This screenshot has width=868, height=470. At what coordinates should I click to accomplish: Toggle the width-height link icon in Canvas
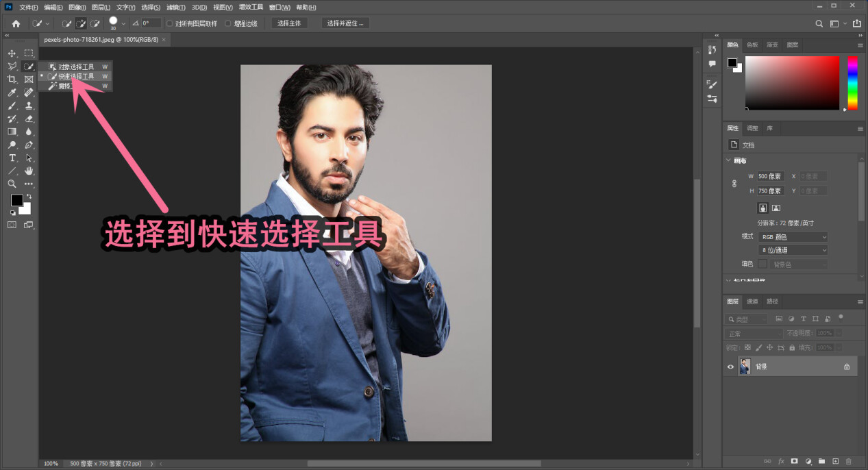[x=734, y=184]
